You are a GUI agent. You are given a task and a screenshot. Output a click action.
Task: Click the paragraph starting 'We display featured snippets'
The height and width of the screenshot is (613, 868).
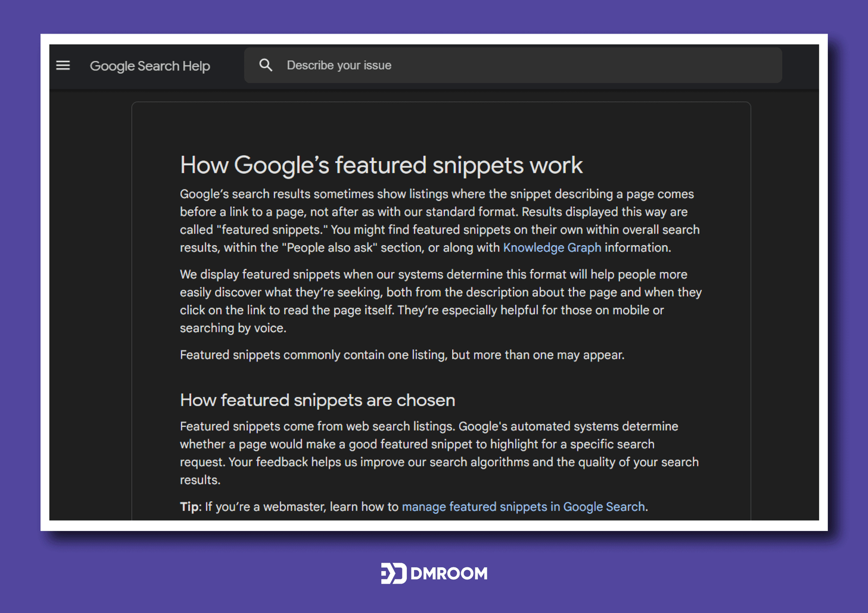[x=441, y=301]
